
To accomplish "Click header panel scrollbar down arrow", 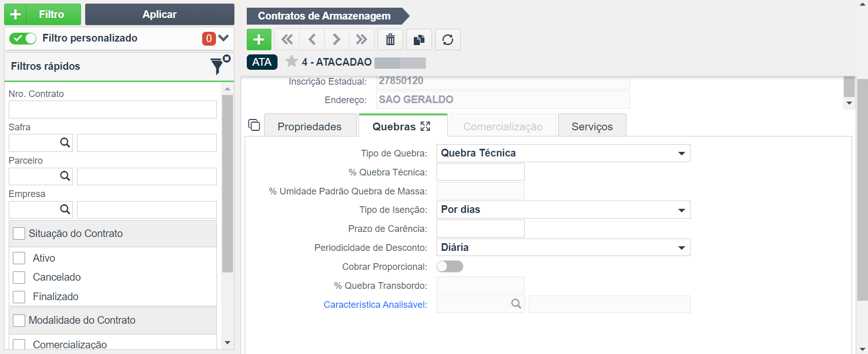I will [x=849, y=103].
